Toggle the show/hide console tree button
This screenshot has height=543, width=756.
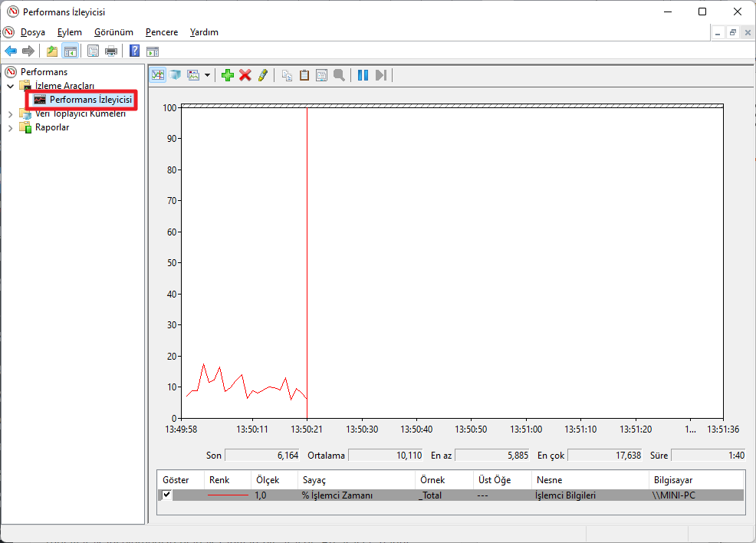click(x=70, y=51)
